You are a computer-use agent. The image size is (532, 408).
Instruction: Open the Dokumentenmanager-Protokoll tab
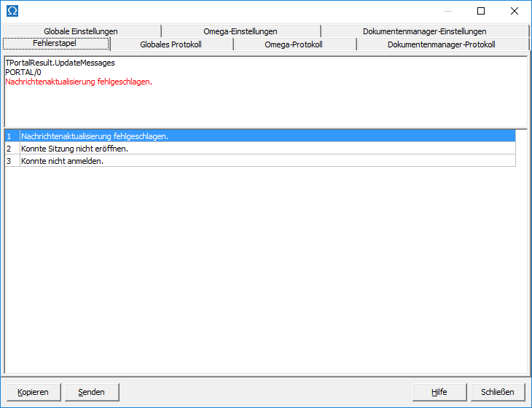coord(441,44)
